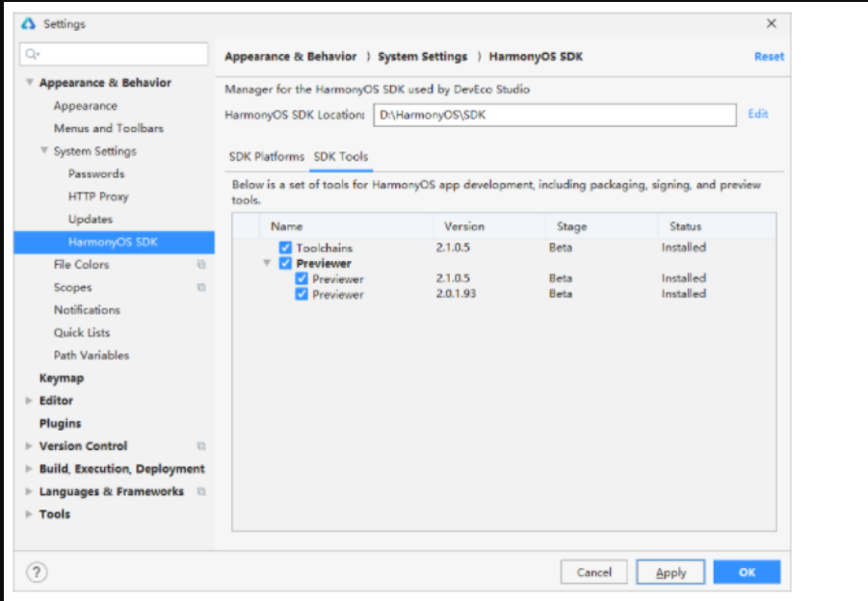Expand the Version Control section
Image resolution: width=868 pixels, height=601 pixels.
[x=29, y=446]
